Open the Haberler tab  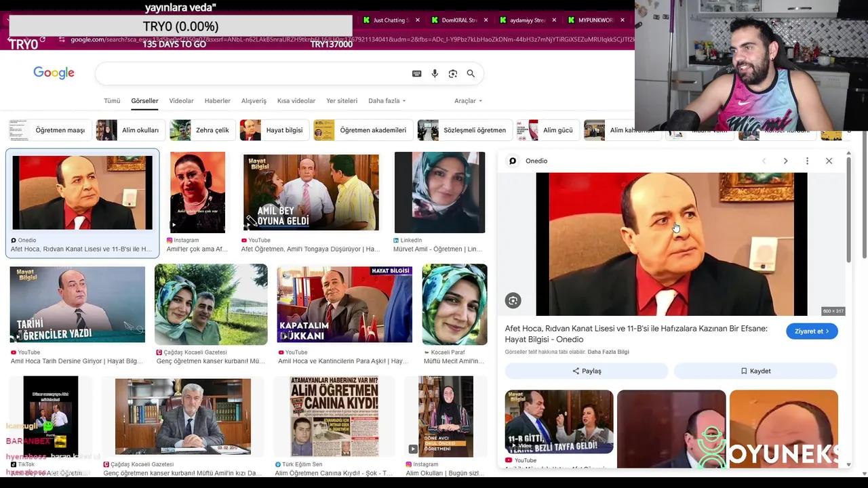click(x=218, y=101)
